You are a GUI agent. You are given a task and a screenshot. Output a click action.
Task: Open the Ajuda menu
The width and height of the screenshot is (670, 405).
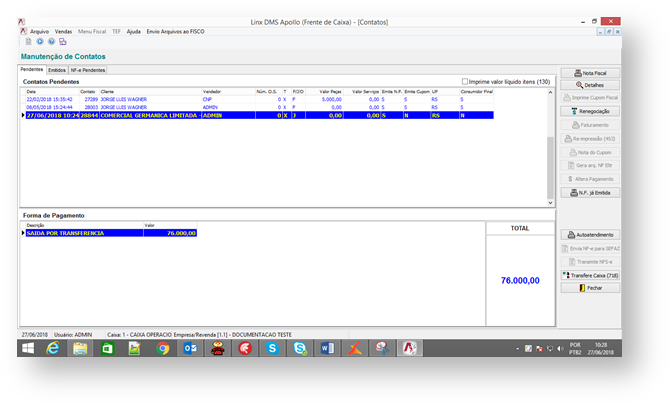click(x=134, y=32)
